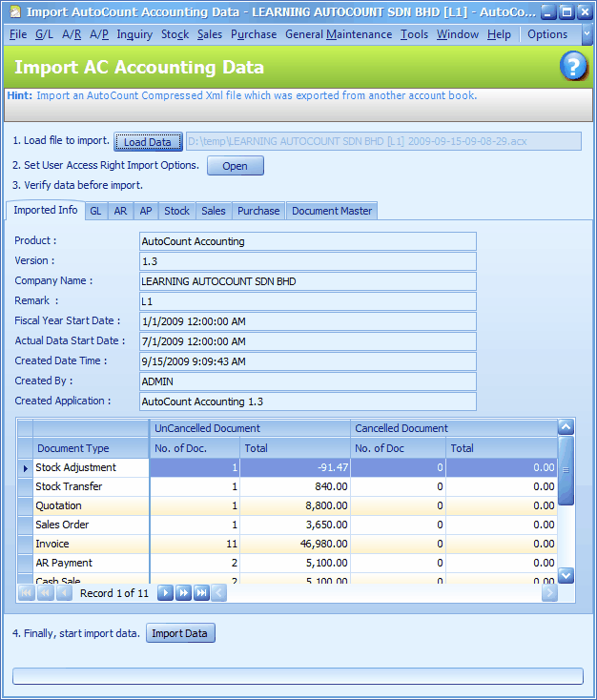Go to first record navigation button
The height and width of the screenshot is (700, 597).
(27, 593)
